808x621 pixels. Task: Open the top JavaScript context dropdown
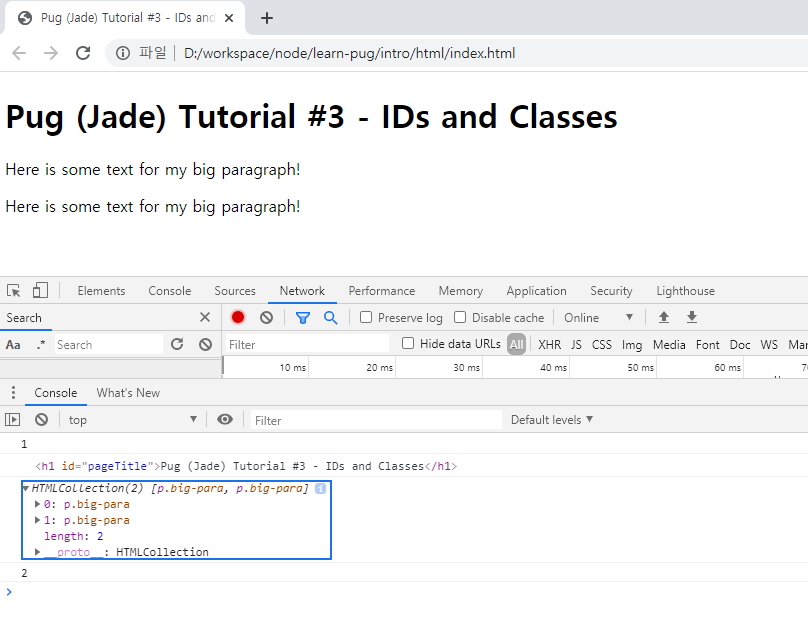click(132, 420)
